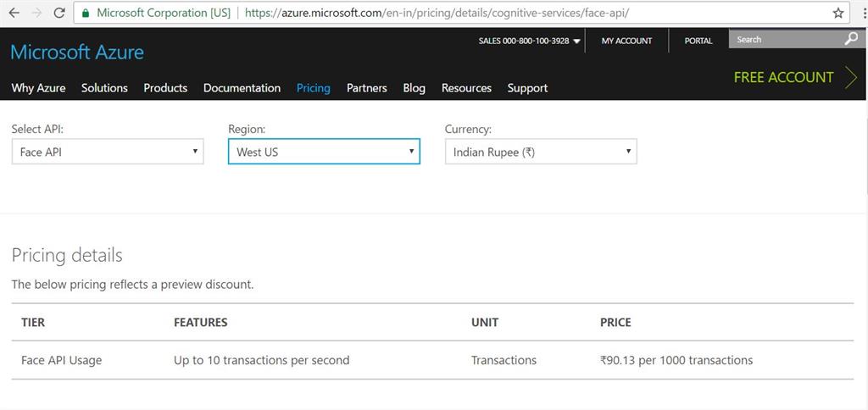Screen dimensions: 868x410
Task: Click the Microsoft Azure logo
Action: coord(77,52)
